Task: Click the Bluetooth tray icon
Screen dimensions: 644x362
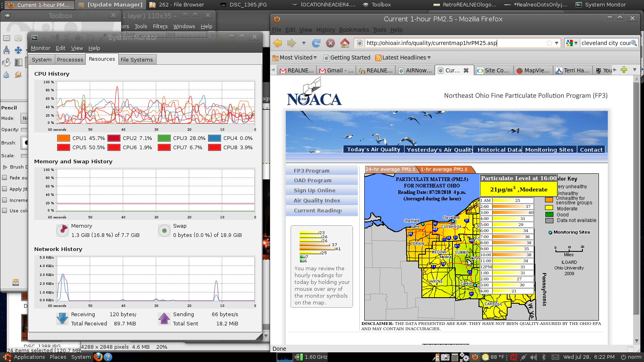Action: point(544,357)
